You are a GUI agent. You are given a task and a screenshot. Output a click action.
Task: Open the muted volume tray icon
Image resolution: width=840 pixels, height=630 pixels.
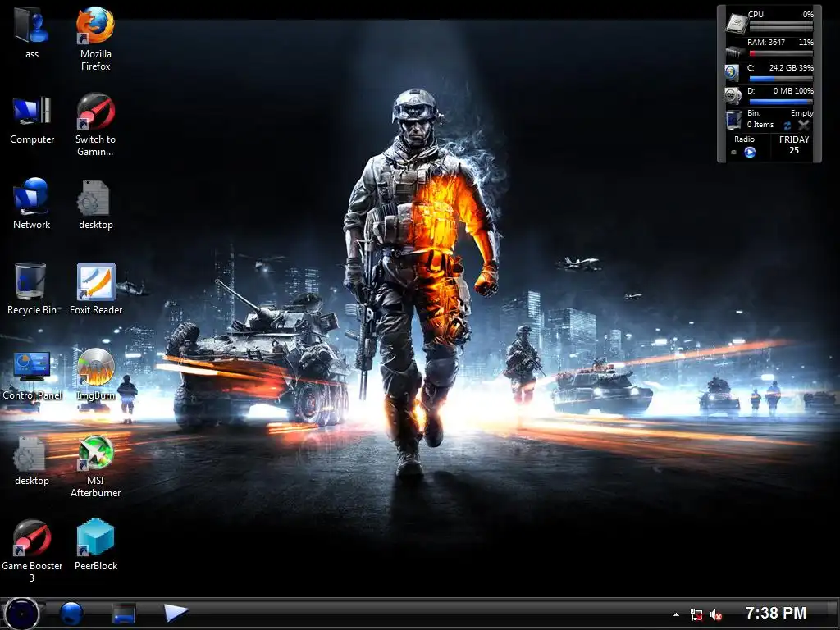[x=715, y=615]
